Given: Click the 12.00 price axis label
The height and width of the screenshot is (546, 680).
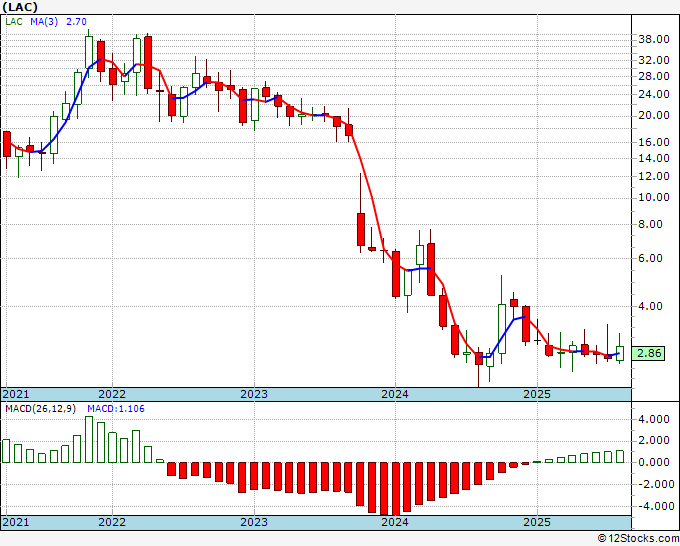Looking at the screenshot, I should (x=654, y=176).
